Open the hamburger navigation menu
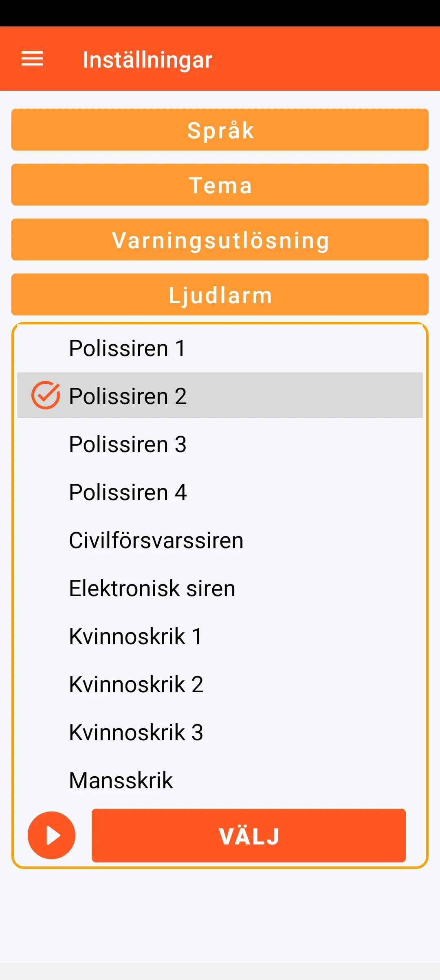This screenshot has width=440, height=980. [32, 59]
